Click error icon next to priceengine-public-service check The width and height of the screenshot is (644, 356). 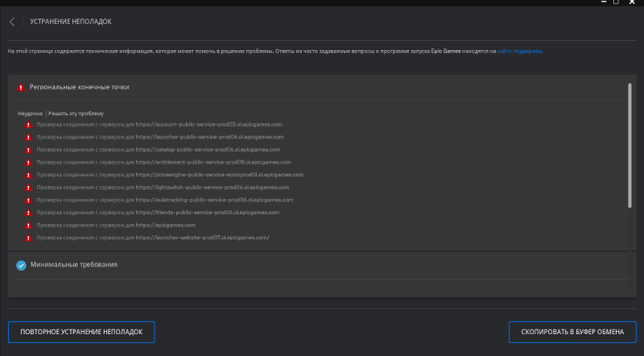28,175
